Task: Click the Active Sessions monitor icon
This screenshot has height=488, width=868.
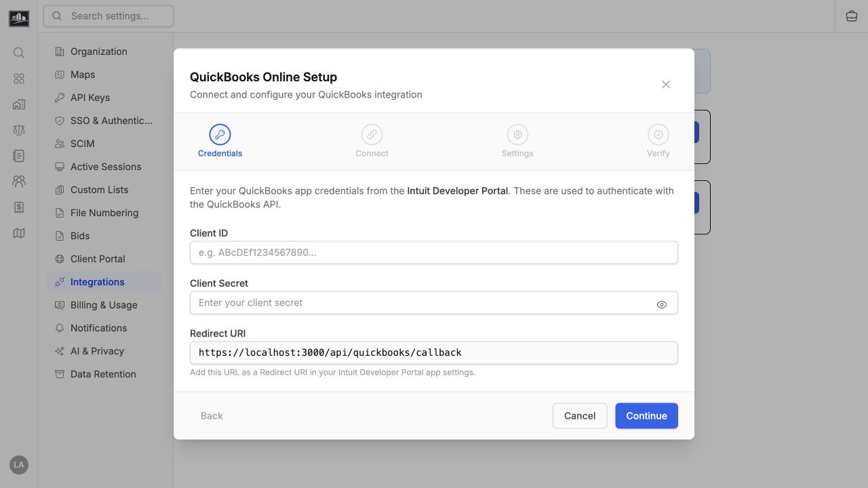Action: point(60,167)
